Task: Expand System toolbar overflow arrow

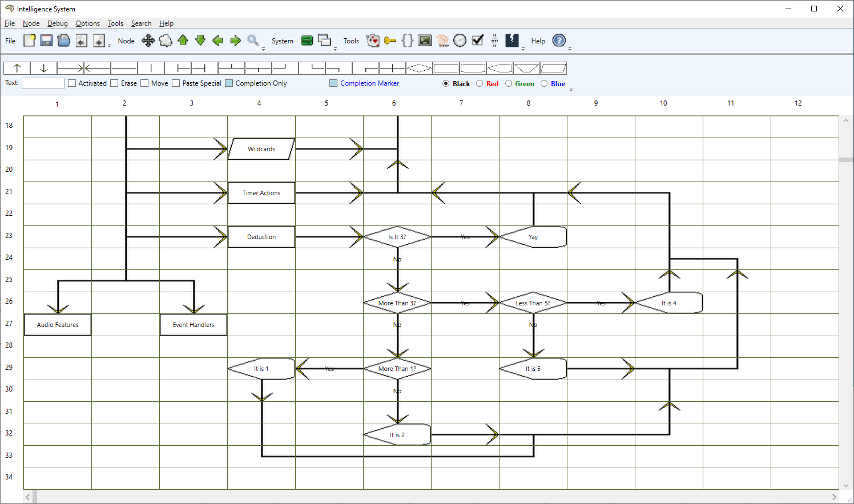Action: click(335, 49)
